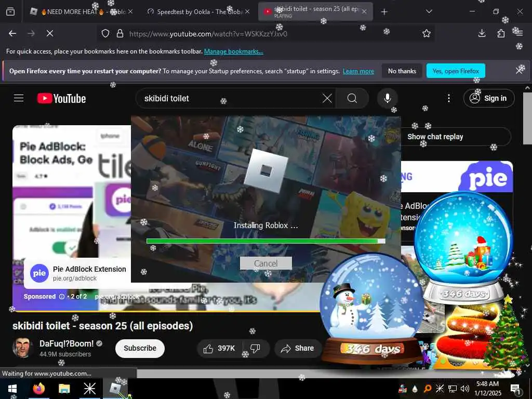Click the YouTube Sign in button
532x399 pixels.
pyautogui.click(x=489, y=98)
